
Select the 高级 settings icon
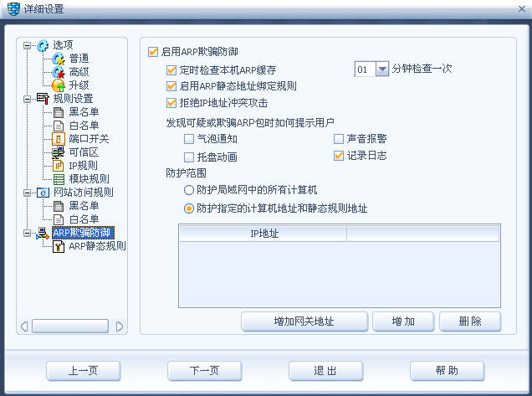[x=59, y=72]
